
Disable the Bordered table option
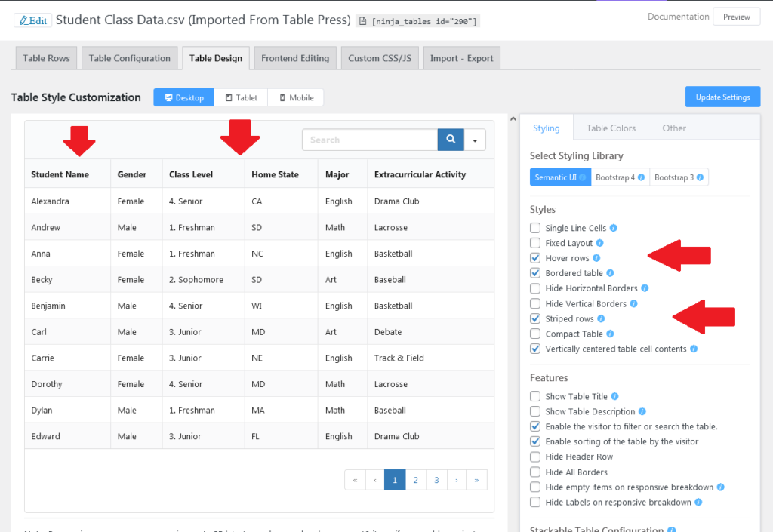pos(535,272)
